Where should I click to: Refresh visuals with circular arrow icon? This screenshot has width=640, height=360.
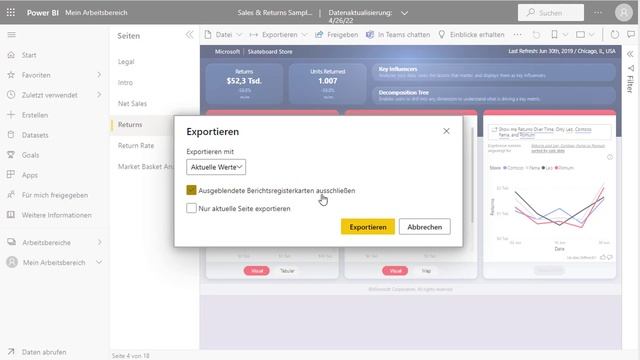(x=615, y=35)
